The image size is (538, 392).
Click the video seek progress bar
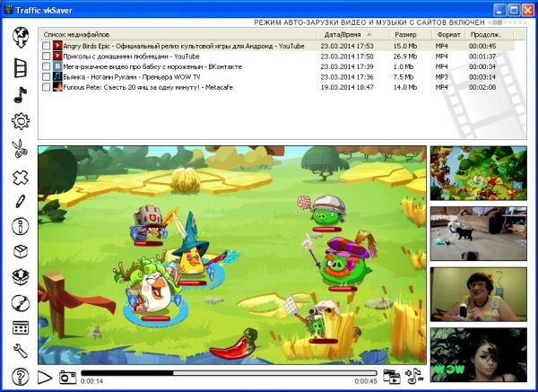229,373
